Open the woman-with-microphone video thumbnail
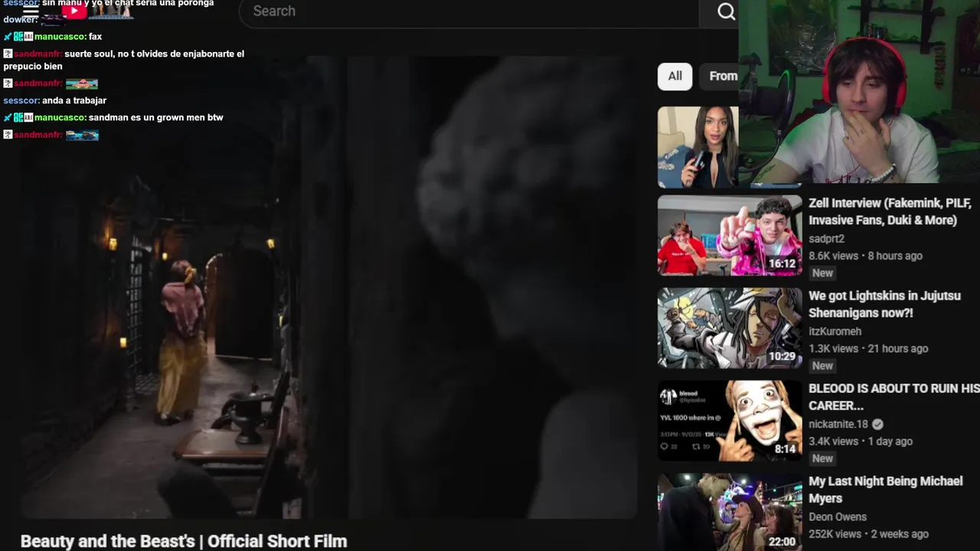Viewport: 980px width, 551px height. 697,147
